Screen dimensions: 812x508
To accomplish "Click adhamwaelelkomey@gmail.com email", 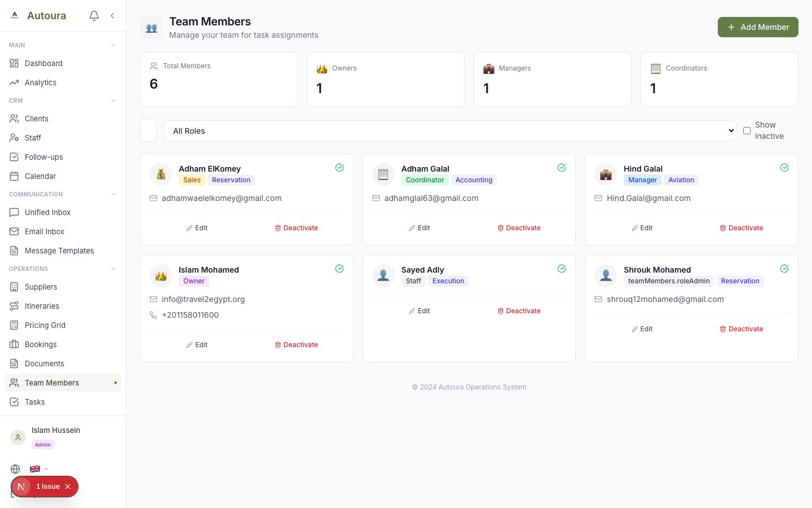I will pos(222,198).
